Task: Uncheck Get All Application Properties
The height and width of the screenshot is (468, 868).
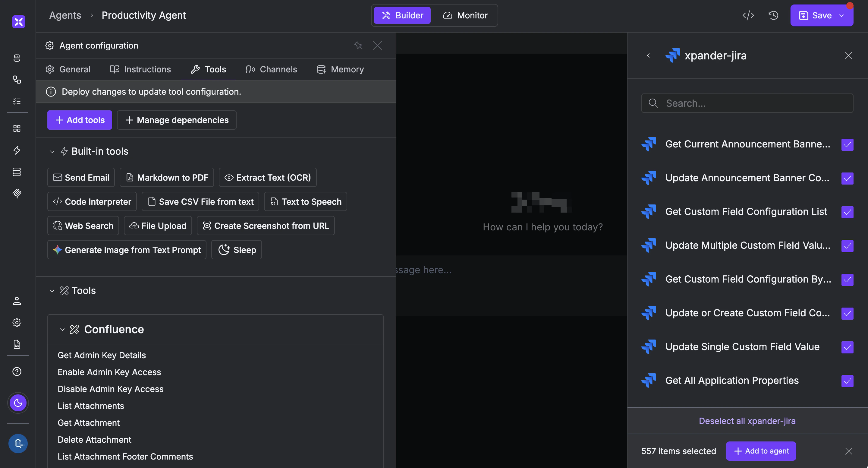Action: pos(847,381)
